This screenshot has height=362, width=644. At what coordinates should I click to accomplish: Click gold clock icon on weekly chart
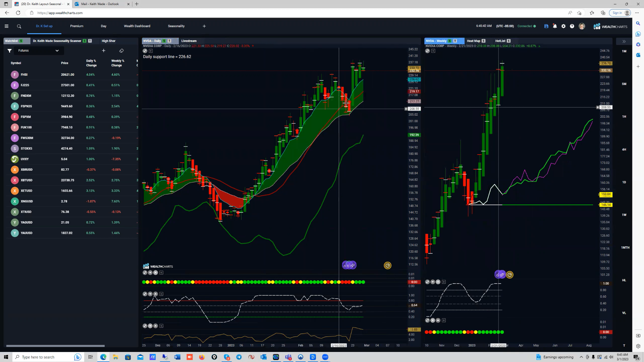510,275
